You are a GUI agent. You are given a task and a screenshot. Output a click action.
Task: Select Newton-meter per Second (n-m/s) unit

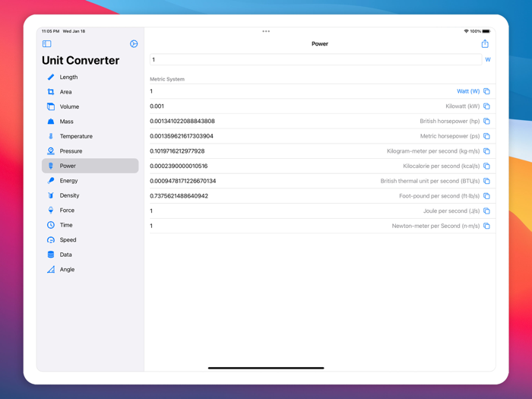click(435, 226)
